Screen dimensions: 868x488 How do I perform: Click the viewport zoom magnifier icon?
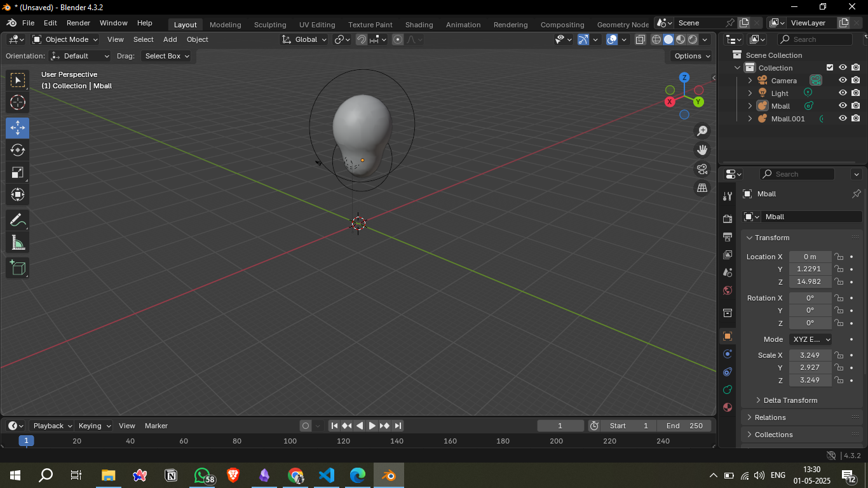702,131
